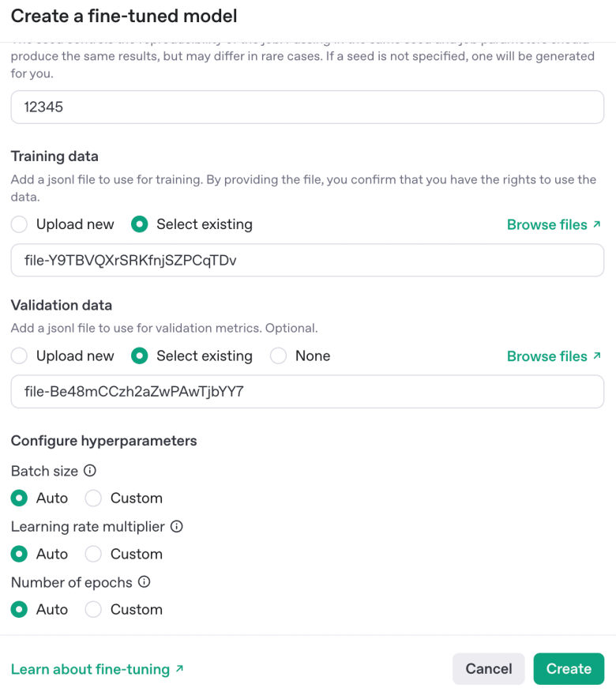This screenshot has width=616, height=692.
Task: Click the Number of epochs info icon
Action: pos(145,581)
